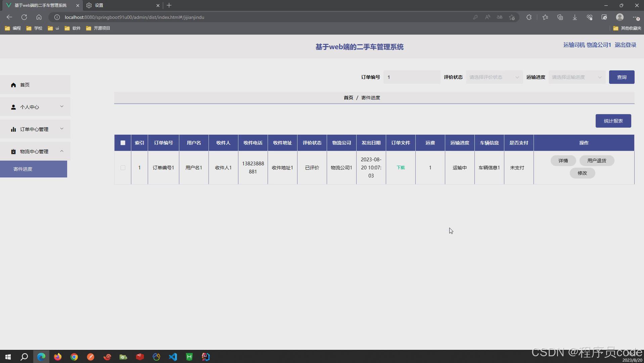Screen dimensions: 644x363
Task: Click the 车辆信息1 table cell
Action: (489, 168)
